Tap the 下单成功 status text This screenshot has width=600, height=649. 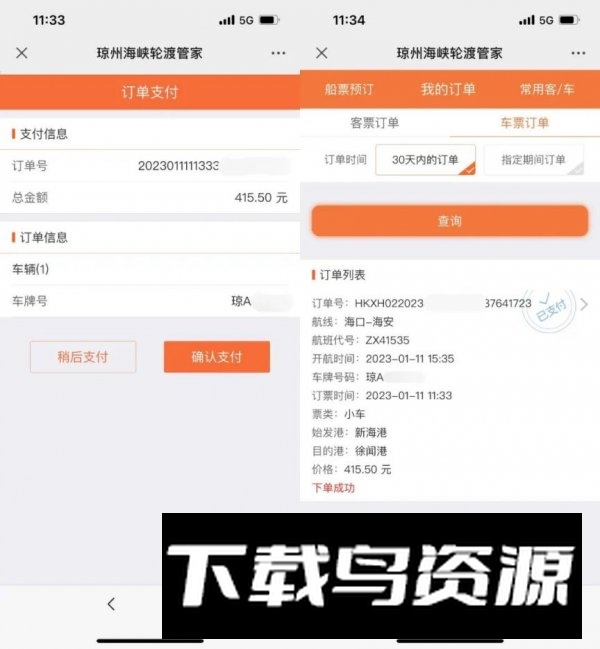[333, 488]
